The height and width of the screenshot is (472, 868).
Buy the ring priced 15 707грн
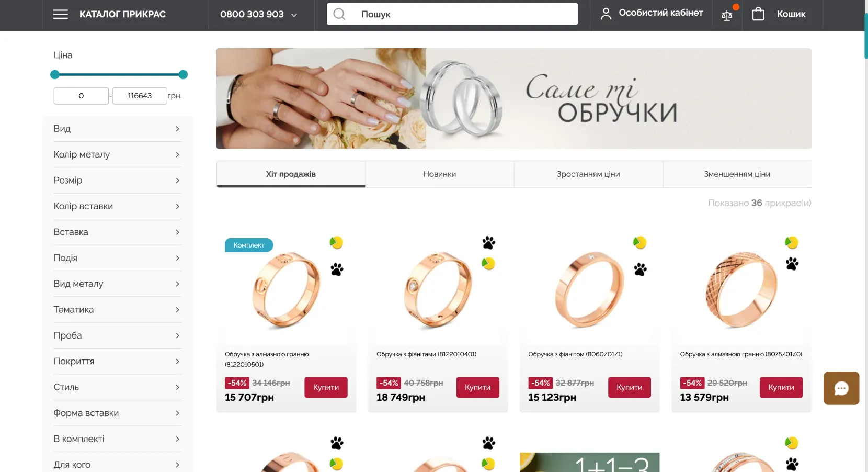pos(326,387)
